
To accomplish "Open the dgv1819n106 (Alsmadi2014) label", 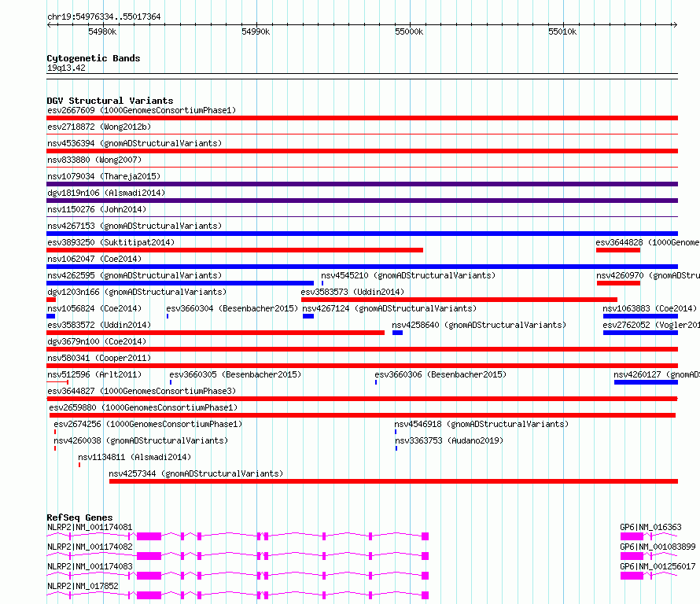I will tap(106, 193).
